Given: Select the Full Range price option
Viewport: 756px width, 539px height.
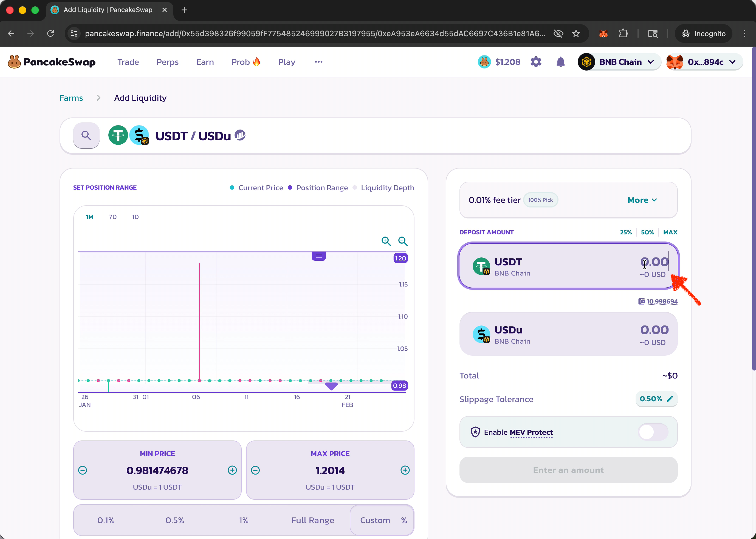Looking at the screenshot, I should pyautogui.click(x=312, y=520).
